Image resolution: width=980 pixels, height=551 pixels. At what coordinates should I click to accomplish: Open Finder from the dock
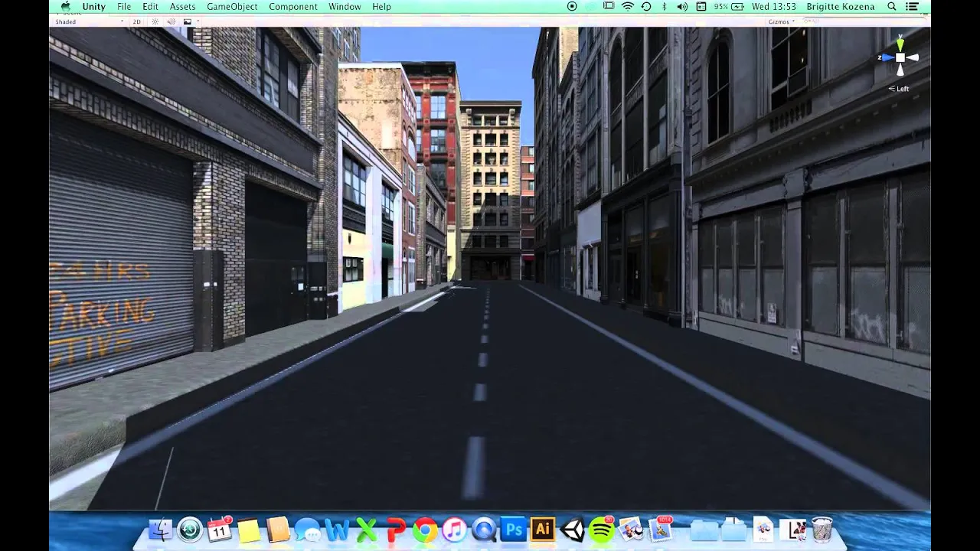tap(161, 529)
